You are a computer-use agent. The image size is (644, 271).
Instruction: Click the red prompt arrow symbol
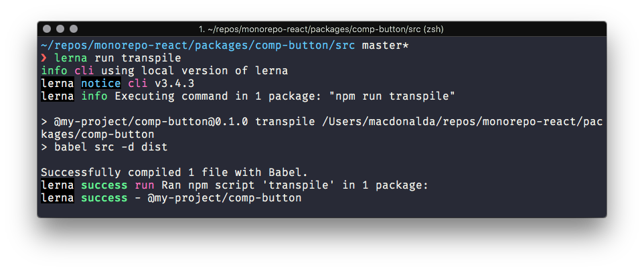pyautogui.click(x=44, y=58)
